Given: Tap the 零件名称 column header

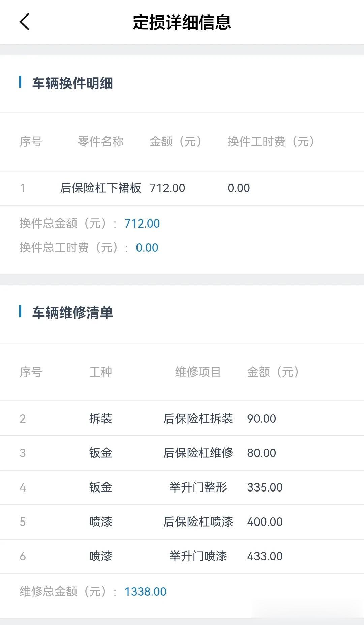Looking at the screenshot, I should click(101, 141).
